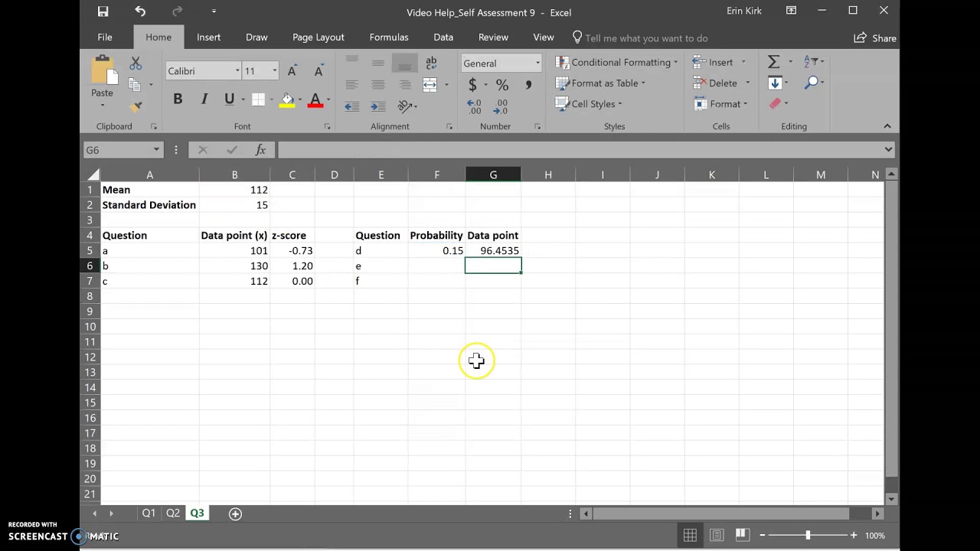Click the Clear eraser icon
Screen dimensions: 980x551
(775, 103)
